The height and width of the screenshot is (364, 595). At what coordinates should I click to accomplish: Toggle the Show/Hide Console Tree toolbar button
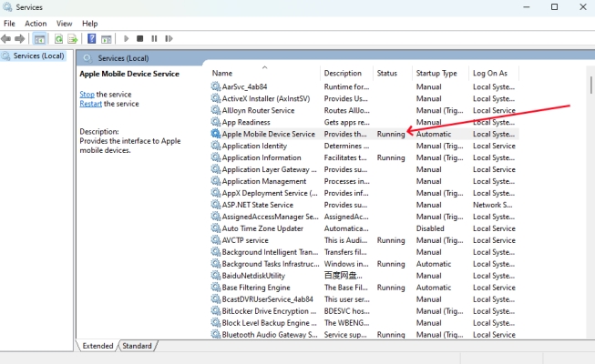[x=39, y=39]
